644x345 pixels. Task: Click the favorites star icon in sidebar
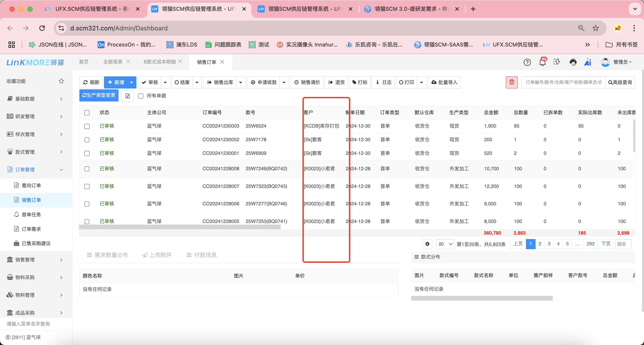[61, 81]
